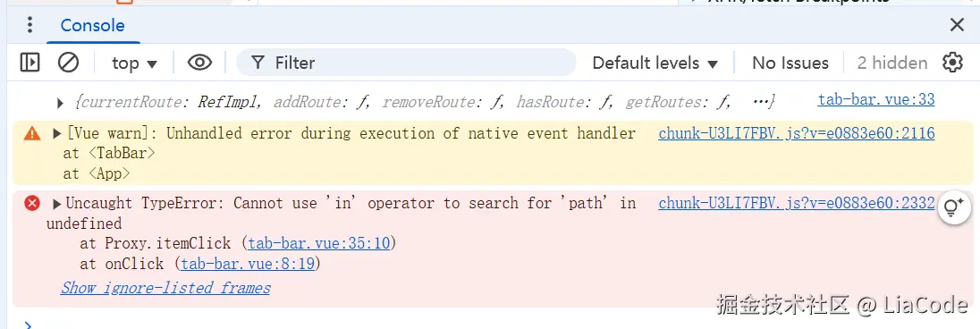Open the tab-bar.vue:35:10 stack link
The height and width of the screenshot is (329, 980).
318,242
